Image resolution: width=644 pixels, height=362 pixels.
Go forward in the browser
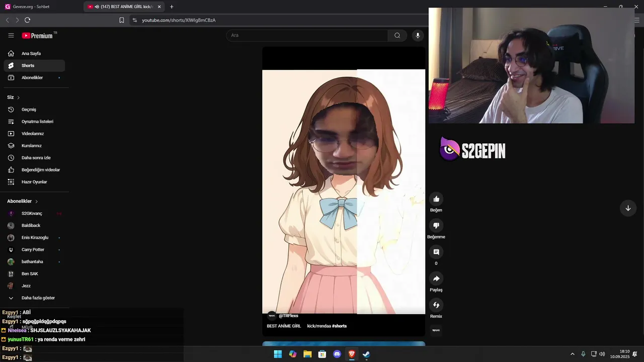[17, 20]
